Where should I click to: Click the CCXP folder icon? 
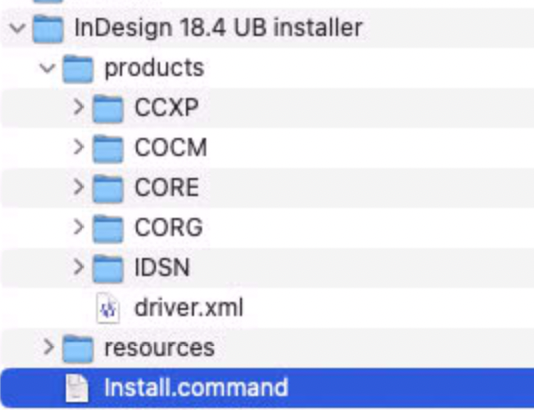[x=108, y=109]
